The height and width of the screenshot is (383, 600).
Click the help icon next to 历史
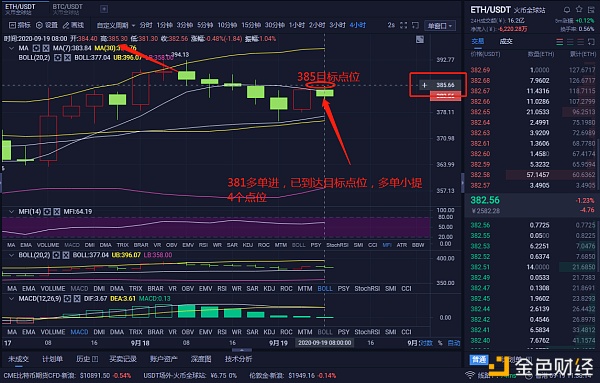click(95, 359)
